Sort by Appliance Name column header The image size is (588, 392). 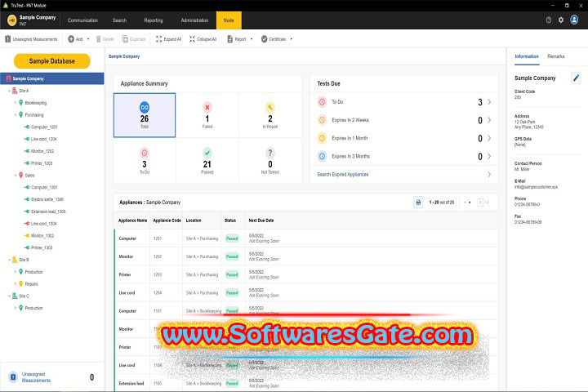pyautogui.click(x=133, y=220)
